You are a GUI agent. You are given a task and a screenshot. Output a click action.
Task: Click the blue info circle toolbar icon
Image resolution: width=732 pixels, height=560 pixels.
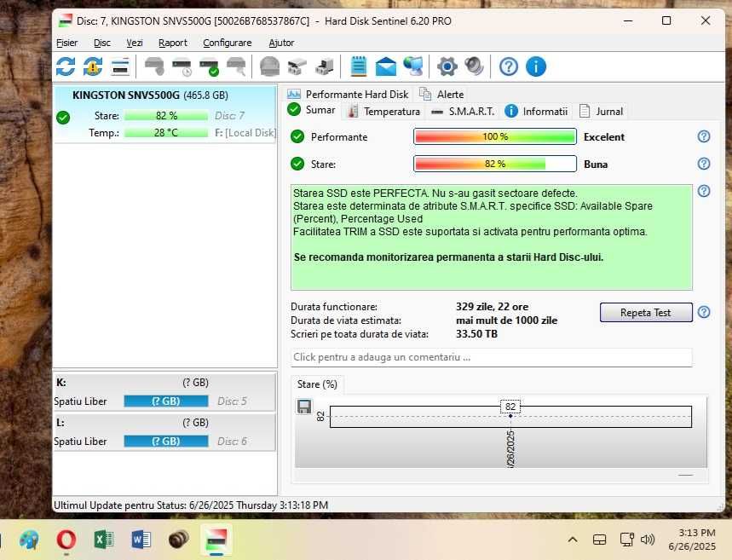point(536,66)
